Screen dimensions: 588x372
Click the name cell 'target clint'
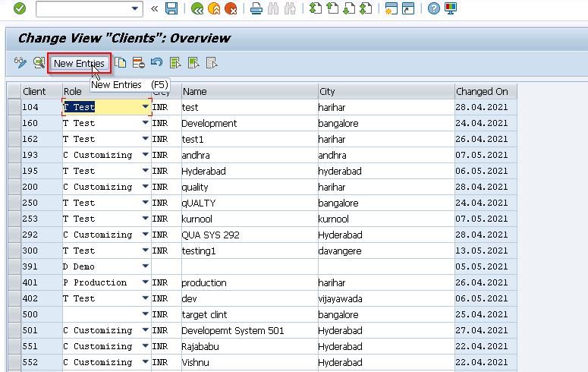[x=250, y=314]
